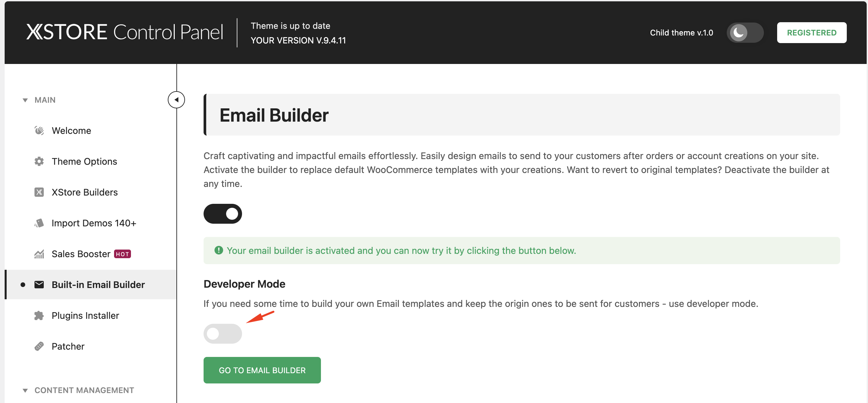
Task: Click the Welcome waving hand icon
Action: 39,130
